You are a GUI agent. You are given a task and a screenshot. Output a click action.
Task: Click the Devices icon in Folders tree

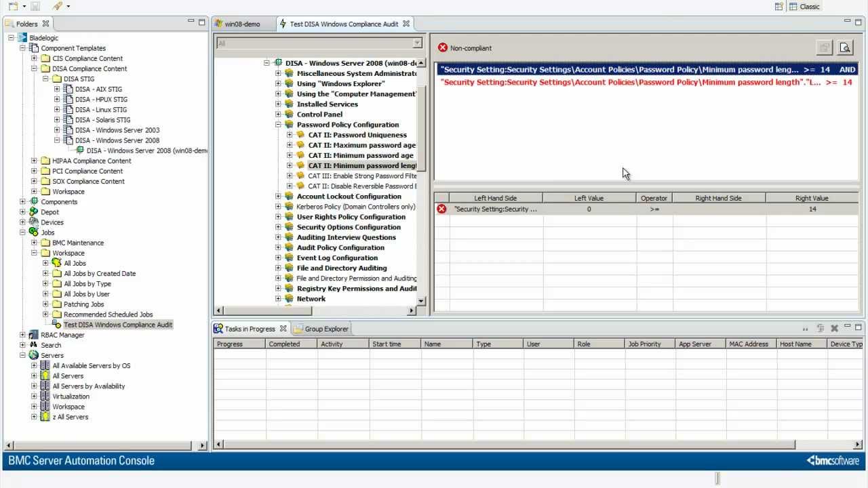(x=33, y=222)
